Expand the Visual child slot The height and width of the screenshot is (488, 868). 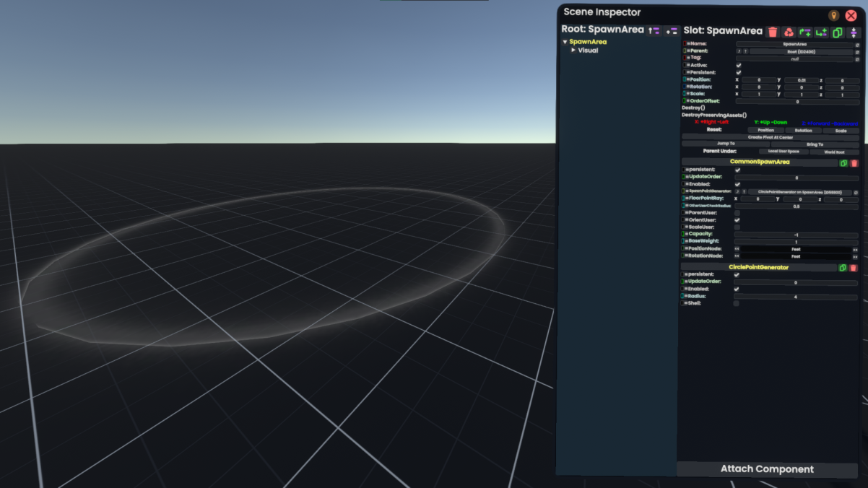pyautogui.click(x=573, y=51)
